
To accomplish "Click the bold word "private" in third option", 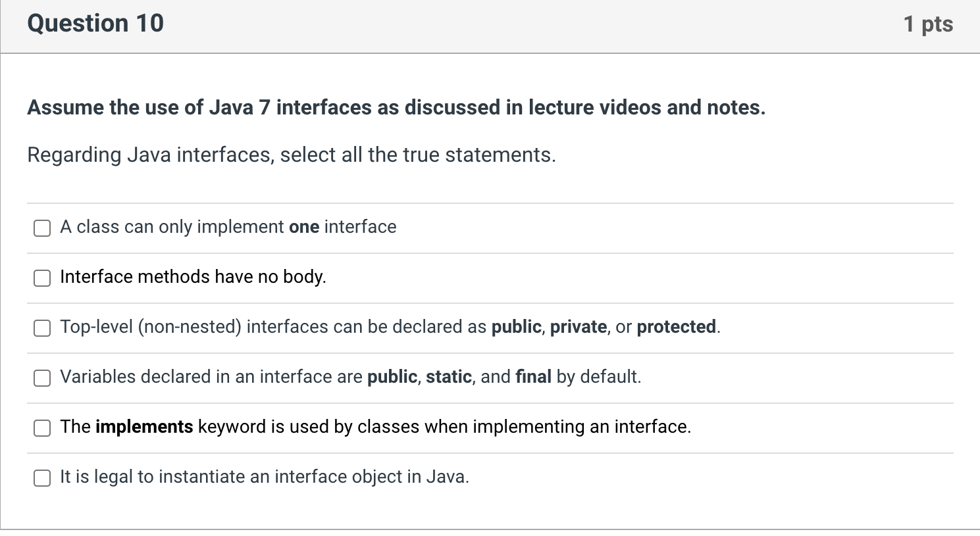I will 579,327.
